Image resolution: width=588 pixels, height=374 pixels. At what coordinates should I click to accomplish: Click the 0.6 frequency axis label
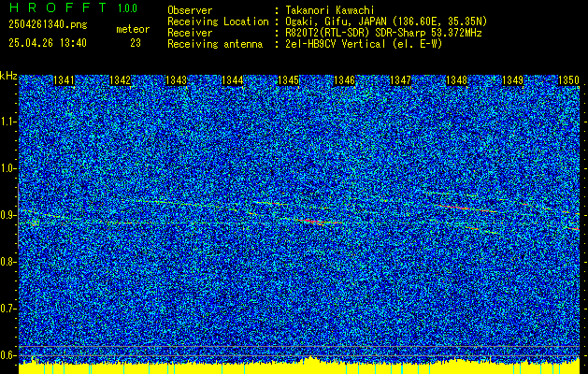pyautogui.click(x=7, y=355)
